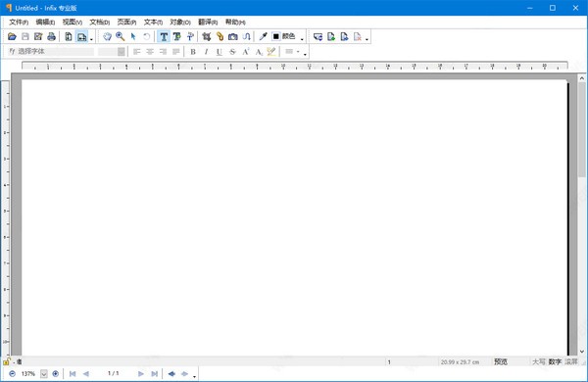
Task: Go to the next page
Action: (141, 374)
